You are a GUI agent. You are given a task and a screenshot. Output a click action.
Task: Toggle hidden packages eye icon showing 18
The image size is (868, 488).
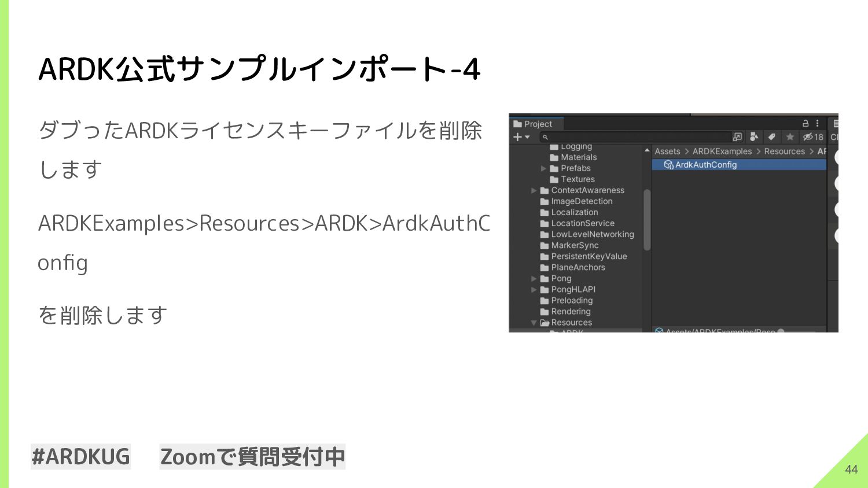(x=812, y=137)
